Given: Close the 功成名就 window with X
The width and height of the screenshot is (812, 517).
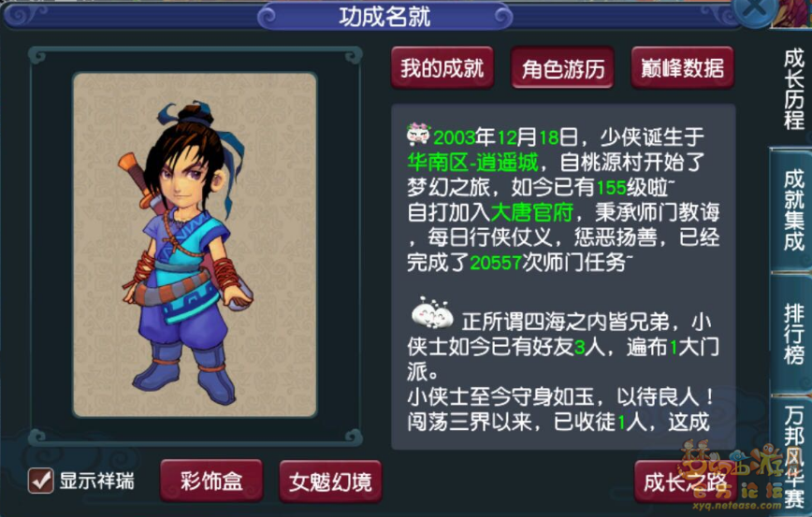Looking at the screenshot, I should [754, 9].
